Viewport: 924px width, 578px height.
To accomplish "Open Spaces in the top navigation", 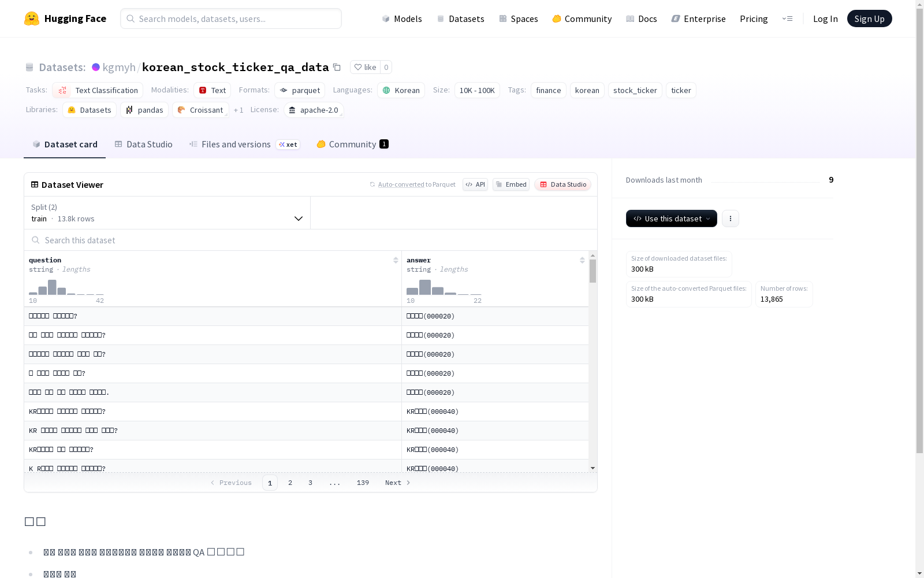I will (518, 18).
